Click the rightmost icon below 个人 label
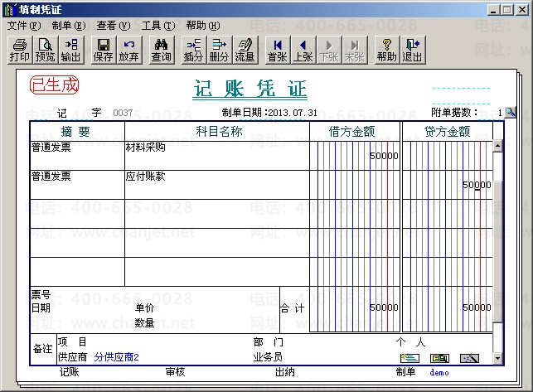533x392 pixels. click(469, 358)
